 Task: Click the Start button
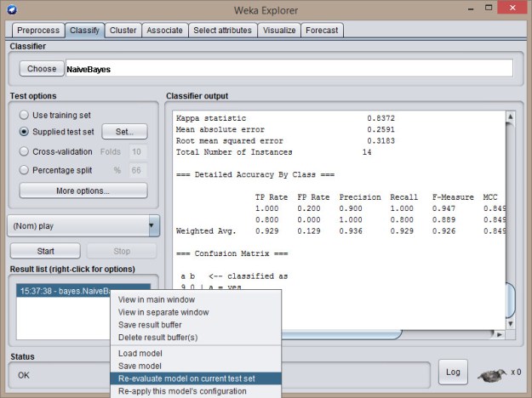(x=45, y=252)
